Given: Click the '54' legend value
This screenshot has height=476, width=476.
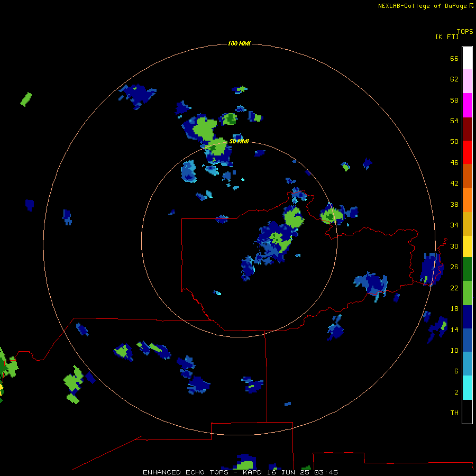Looking at the screenshot, I should [x=454, y=121].
